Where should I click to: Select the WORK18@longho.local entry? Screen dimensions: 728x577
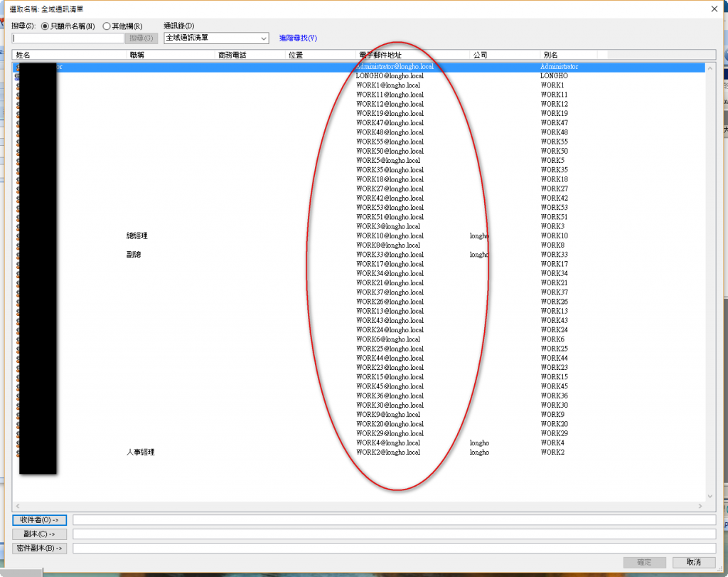[390, 179]
